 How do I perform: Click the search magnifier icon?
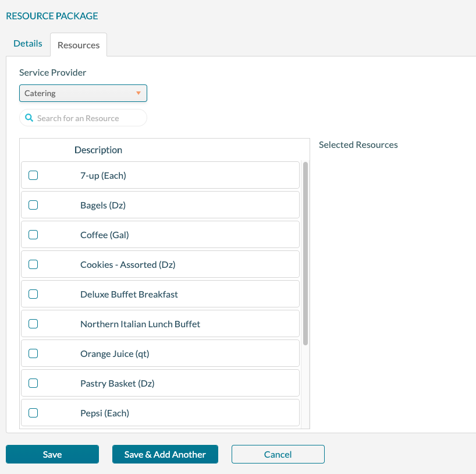[x=29, y=117]
